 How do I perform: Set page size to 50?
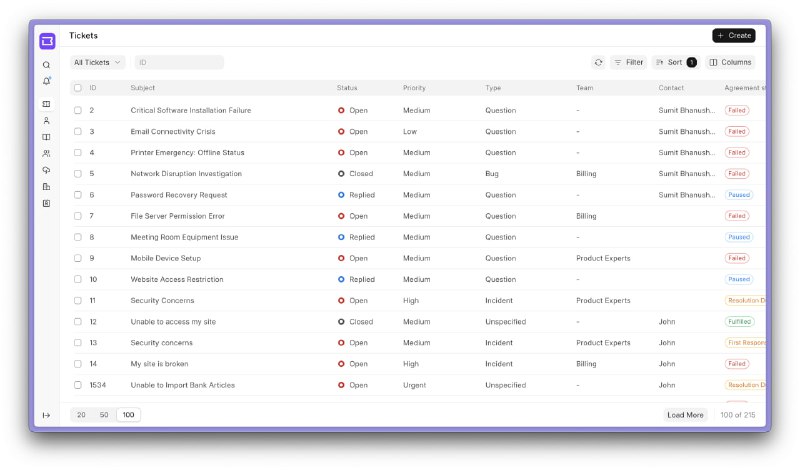point(104,415)
